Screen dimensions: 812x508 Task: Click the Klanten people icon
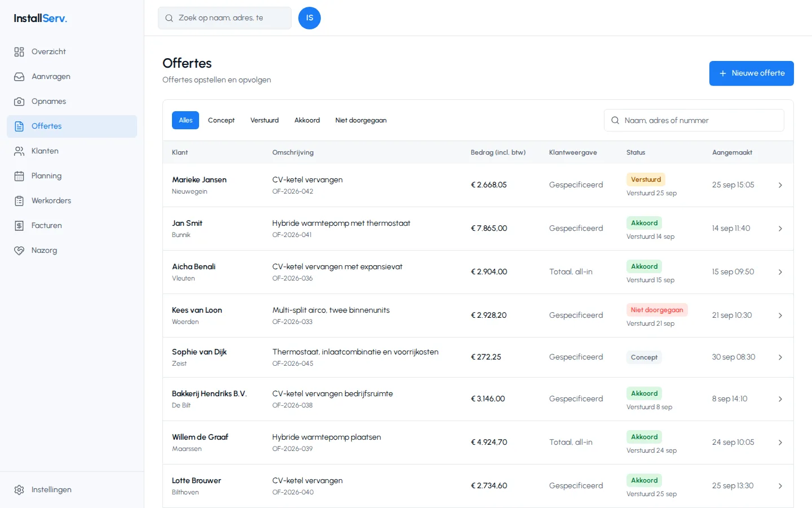(x=19, y=151)
